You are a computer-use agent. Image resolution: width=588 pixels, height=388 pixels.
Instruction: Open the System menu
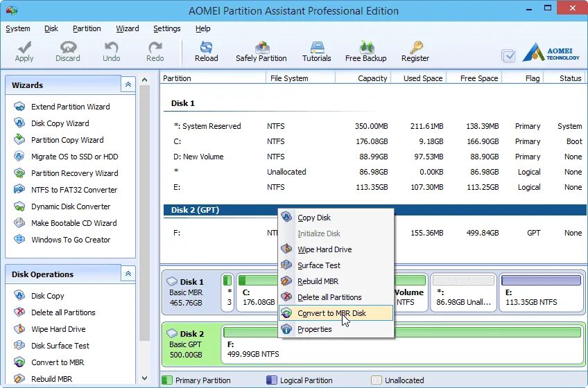pyautogui.click(x=17, y=28)
